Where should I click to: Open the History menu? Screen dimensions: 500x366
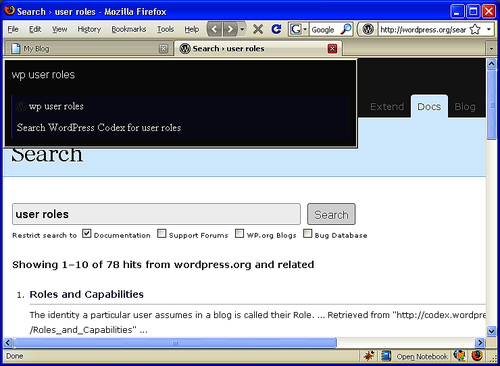(89, 29)
